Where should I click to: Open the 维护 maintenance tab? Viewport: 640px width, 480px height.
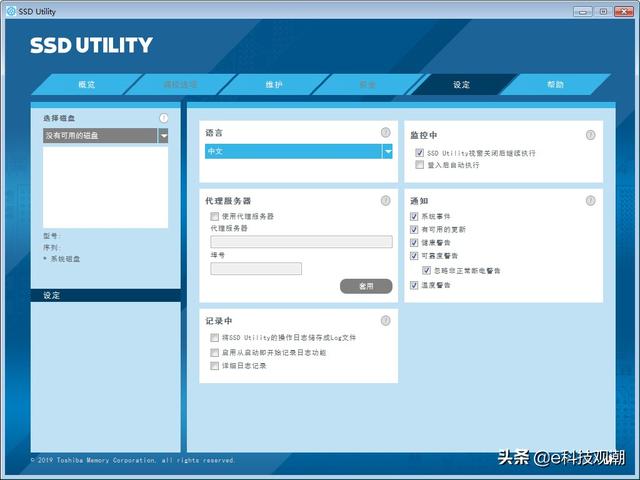[274, 84]
